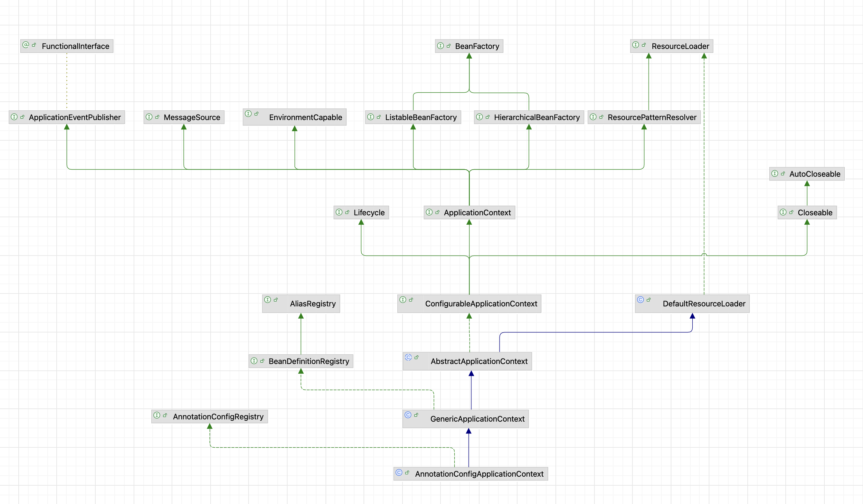
Task: Select the Closeable interface node
Action: (815, 212)
